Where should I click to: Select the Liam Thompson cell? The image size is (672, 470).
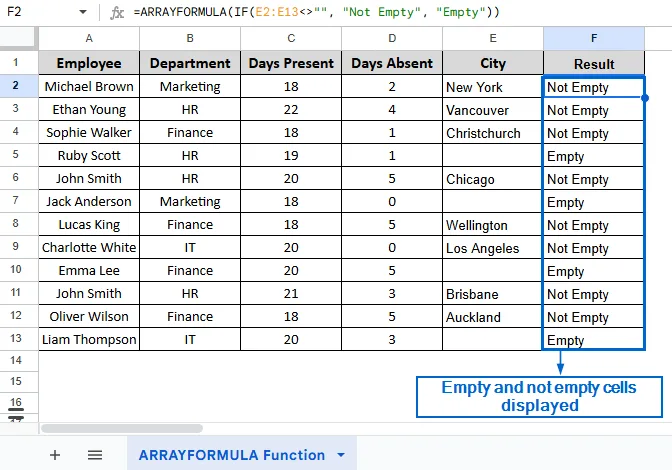point(89,339)
